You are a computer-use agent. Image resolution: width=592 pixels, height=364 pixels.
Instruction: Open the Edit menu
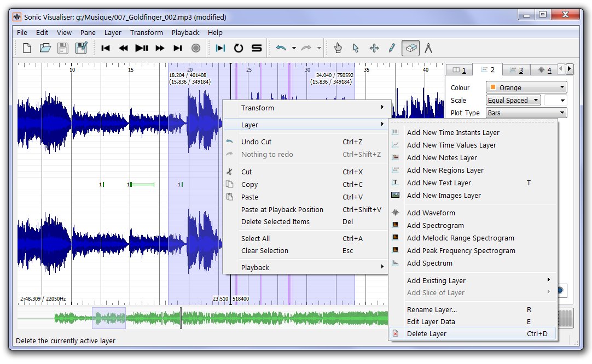(42, 32)
